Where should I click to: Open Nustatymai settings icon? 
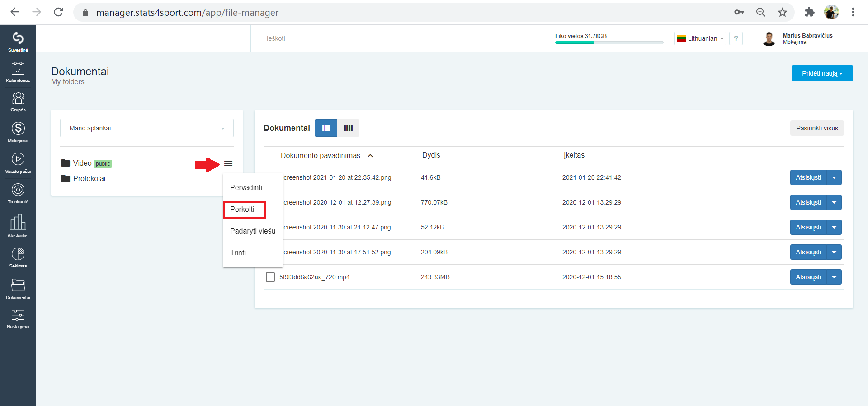[18, 319]
